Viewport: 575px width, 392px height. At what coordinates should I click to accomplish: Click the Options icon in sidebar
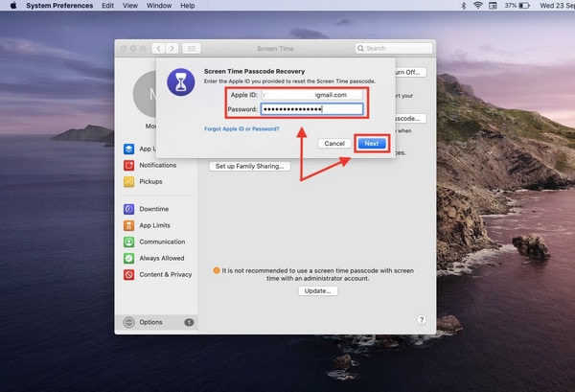tap(128, 322)
